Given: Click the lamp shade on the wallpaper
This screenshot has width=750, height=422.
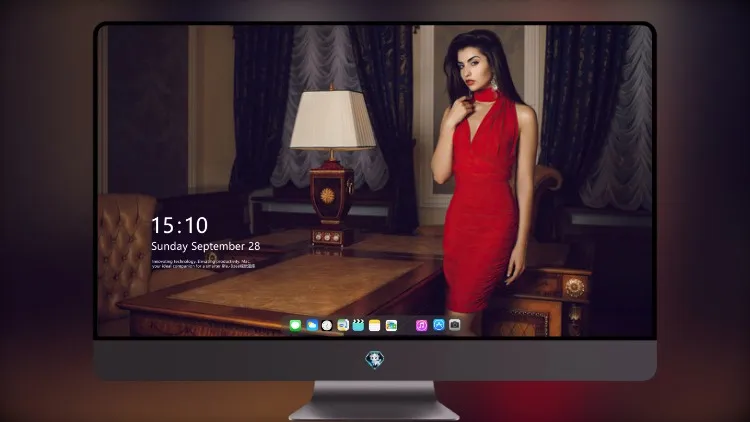Looking at the screenshot, I should [x=332, y=119].
